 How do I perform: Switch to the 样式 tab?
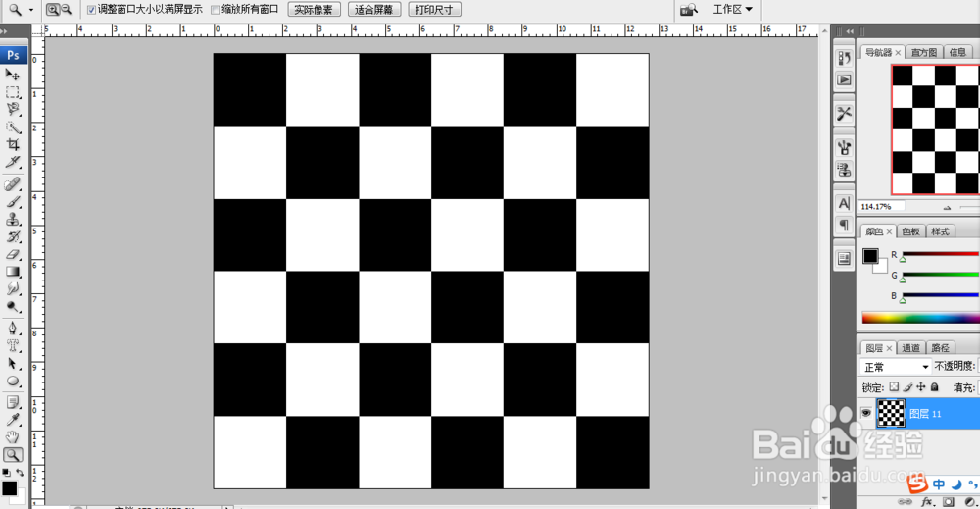940,231
